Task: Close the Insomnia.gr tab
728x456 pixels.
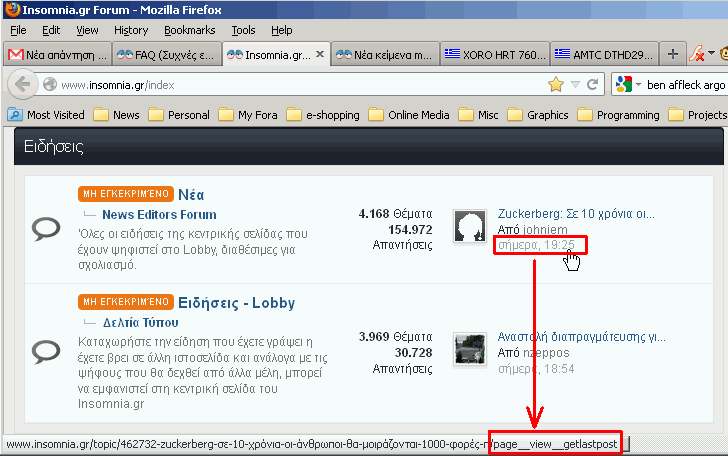Action: click(x=320, y=54)
